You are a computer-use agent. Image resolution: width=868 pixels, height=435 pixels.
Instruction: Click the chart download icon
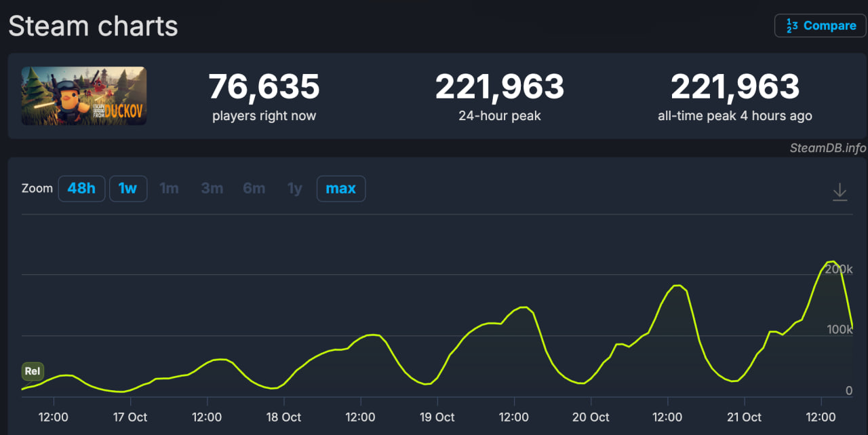[840, 192]
